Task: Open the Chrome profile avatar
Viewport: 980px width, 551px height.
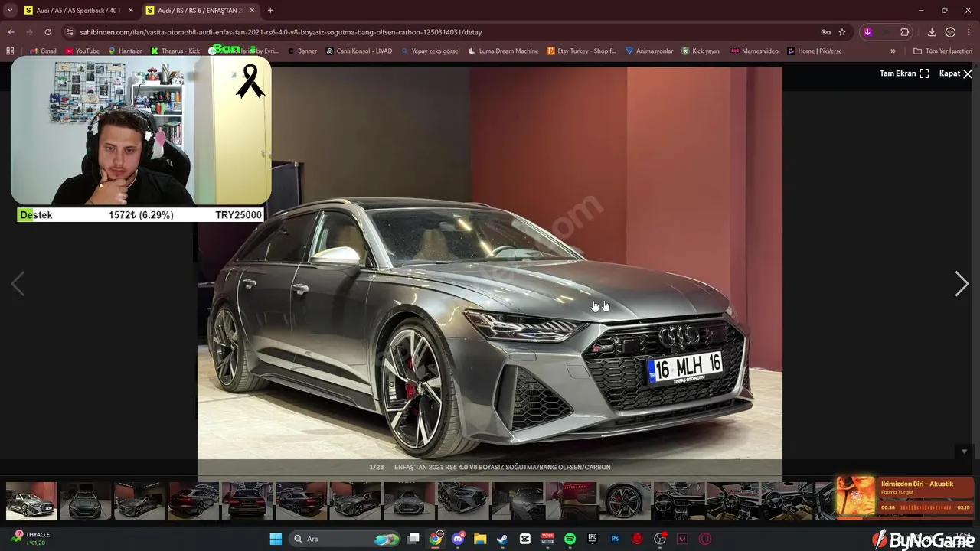Action: [x=950, y=32]
